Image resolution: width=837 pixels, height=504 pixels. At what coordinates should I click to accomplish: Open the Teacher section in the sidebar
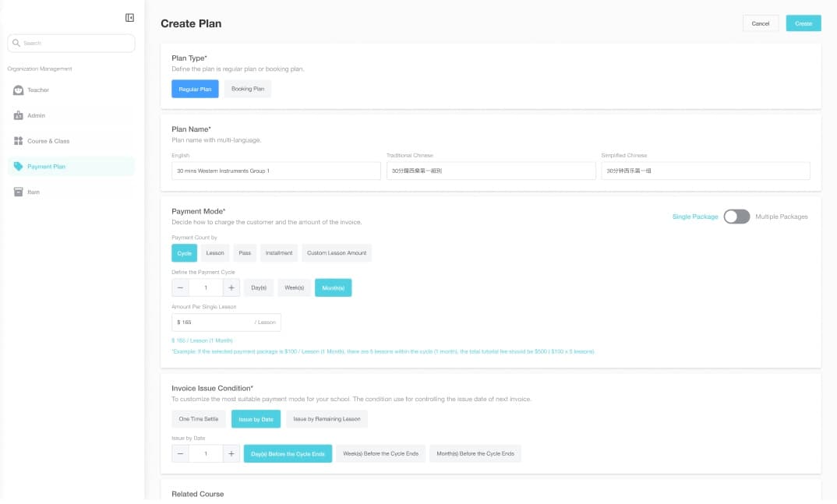(39, 90)
